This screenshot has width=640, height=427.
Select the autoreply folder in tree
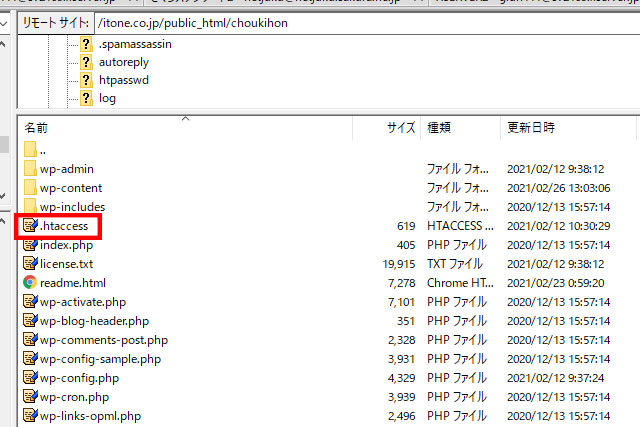[x=124, y=62]
